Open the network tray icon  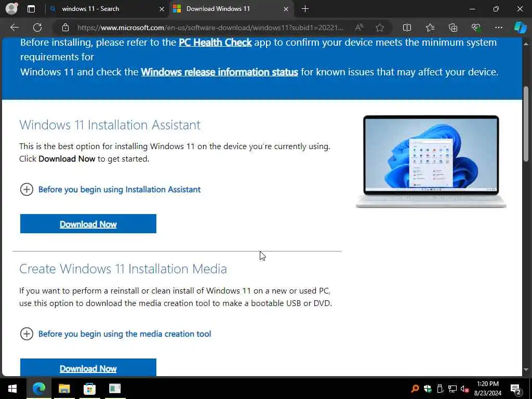click(453, 389)
